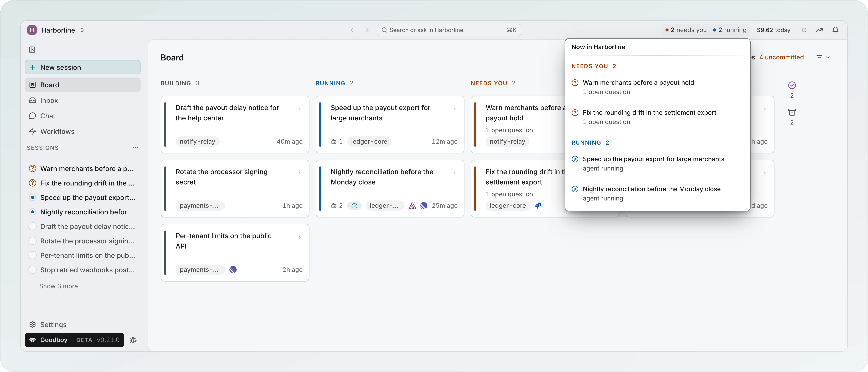Image resolution: width=868 pixels, height=372 pixels.
Task: Expand the Speed up the payout export card
Action: [x=454, y=109]
